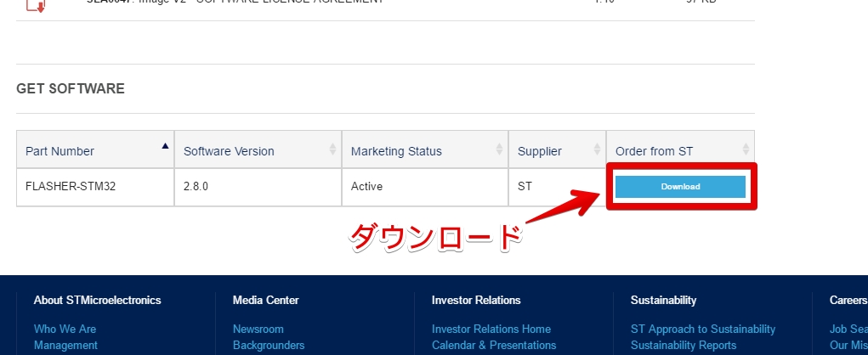
Task: Open Investor Relations footer heading
Action: (476, 301)
